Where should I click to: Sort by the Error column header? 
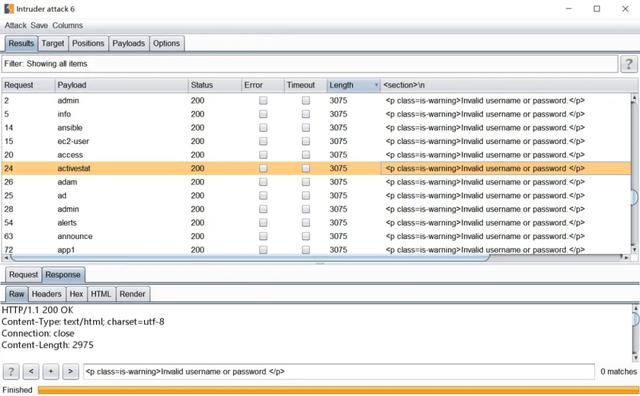263,85
